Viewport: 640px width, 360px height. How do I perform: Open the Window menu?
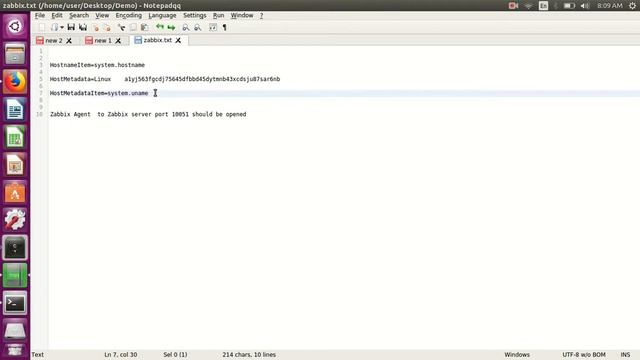(x=242, y=15)
